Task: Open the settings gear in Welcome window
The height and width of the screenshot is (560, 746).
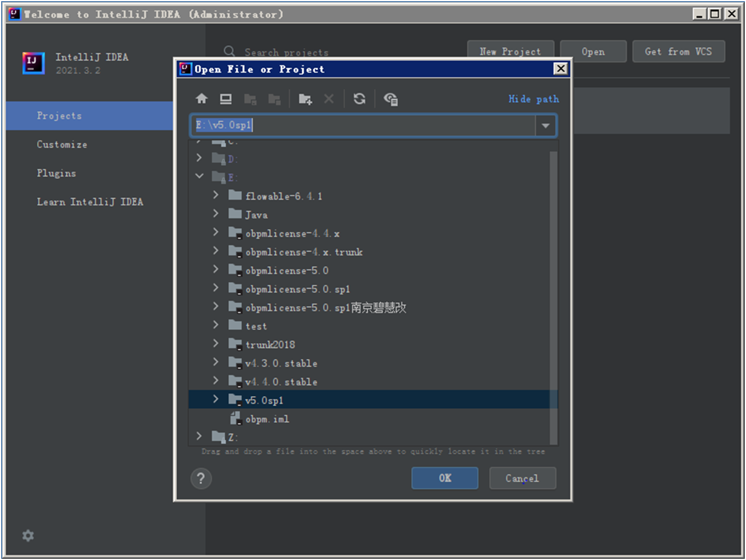Action: 28,536
